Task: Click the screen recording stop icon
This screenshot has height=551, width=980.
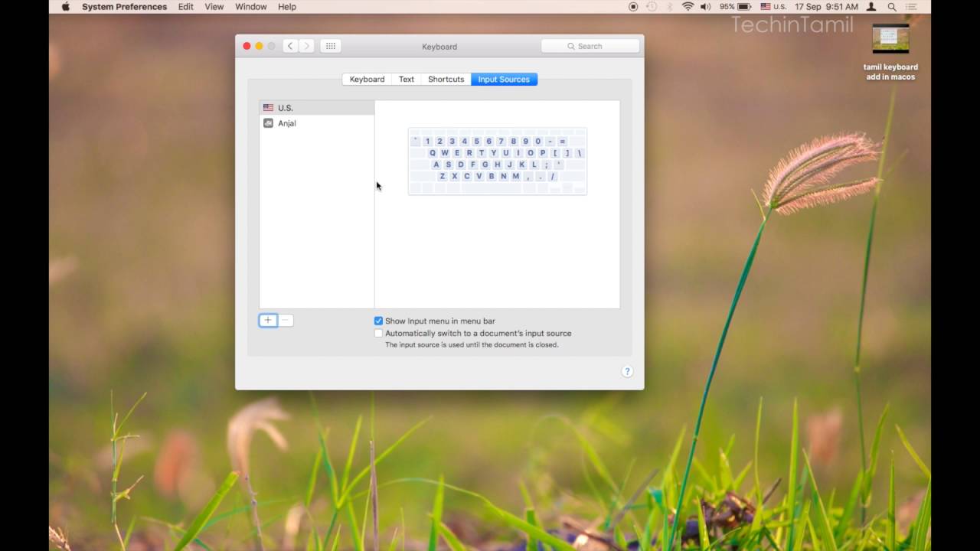Action: pos(633,6)
